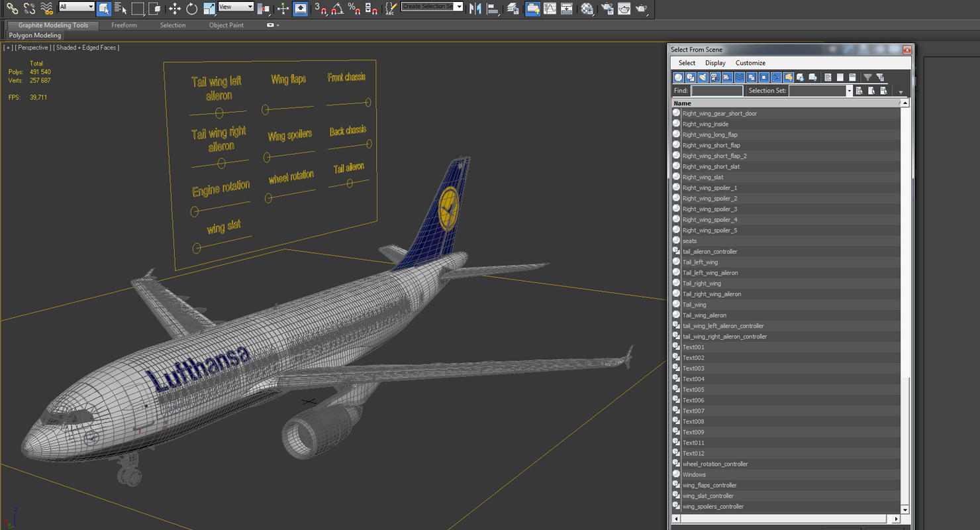Viewport: 980px width, 530px height.
Task: Click Select All button in dialog
Action: coord(828,78)
